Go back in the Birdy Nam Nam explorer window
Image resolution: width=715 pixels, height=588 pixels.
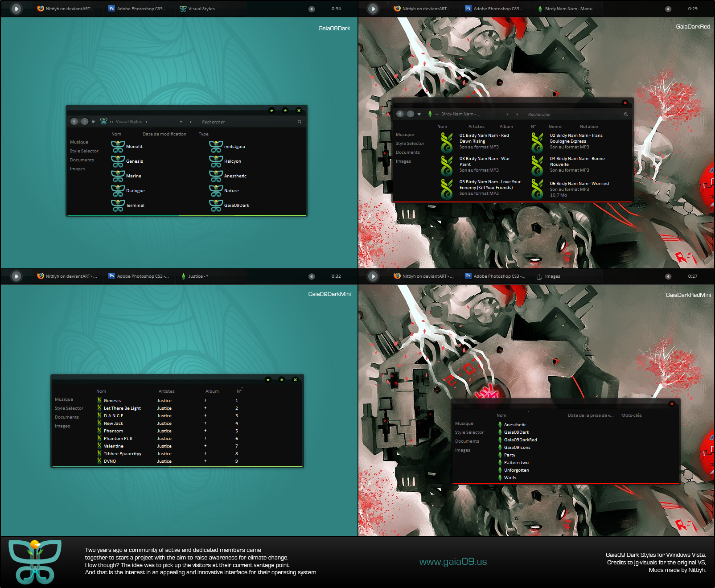400,114
